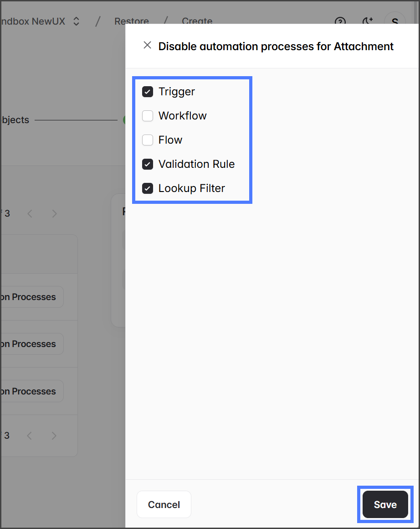Go to previous page above the list
The width and height of the screenshot is (420, 529).
[x=30, y=213]
